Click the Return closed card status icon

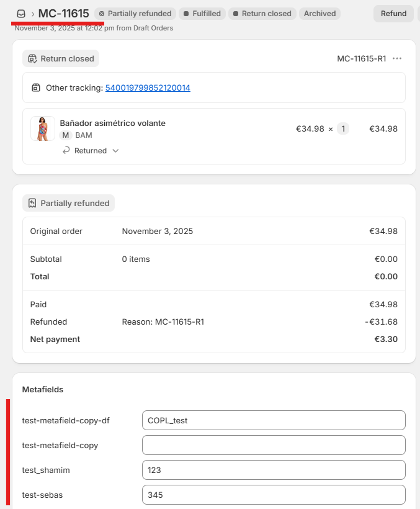point(32,59)
